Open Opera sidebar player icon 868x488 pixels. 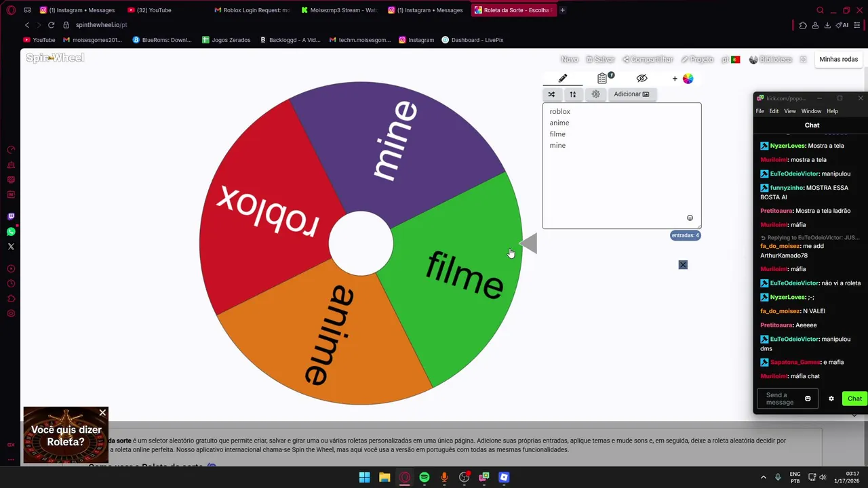(11, 269)
